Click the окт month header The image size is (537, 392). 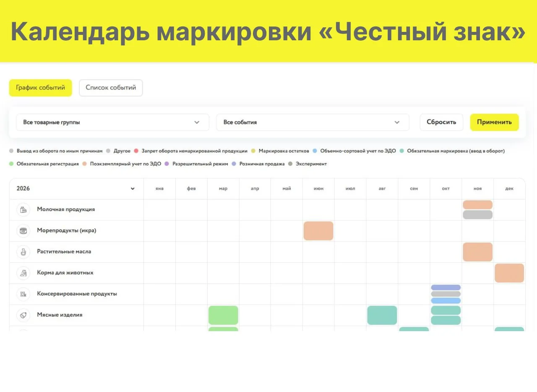tap(446, 188)
